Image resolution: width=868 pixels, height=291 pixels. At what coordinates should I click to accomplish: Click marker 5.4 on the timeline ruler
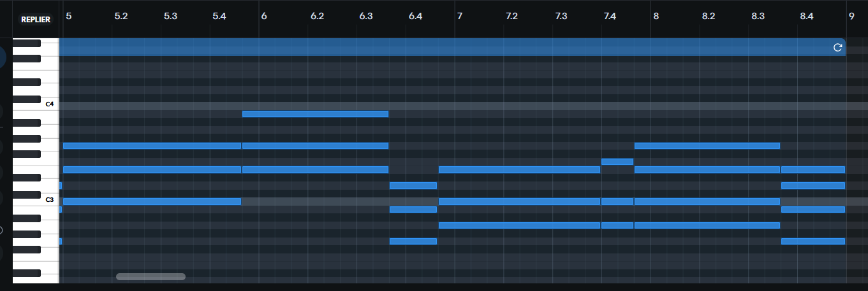tap(219, 16)
